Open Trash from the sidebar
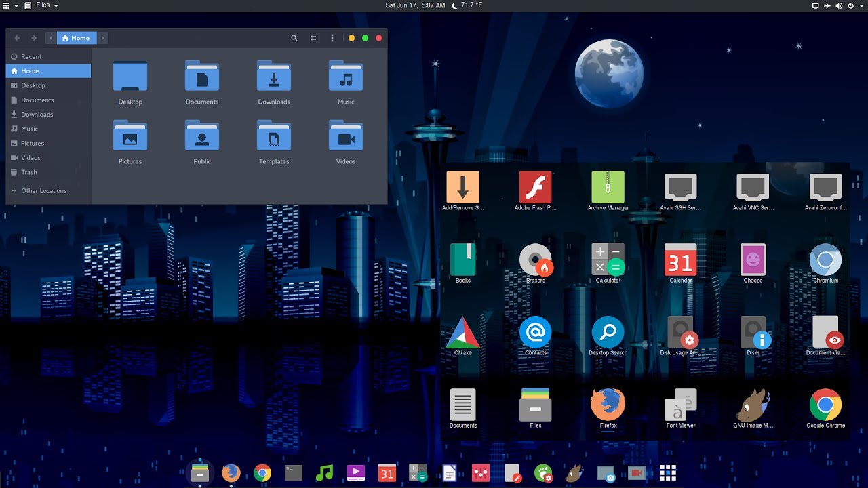The image size is (868, 488). pyautogui.click(x=28, y=172)
